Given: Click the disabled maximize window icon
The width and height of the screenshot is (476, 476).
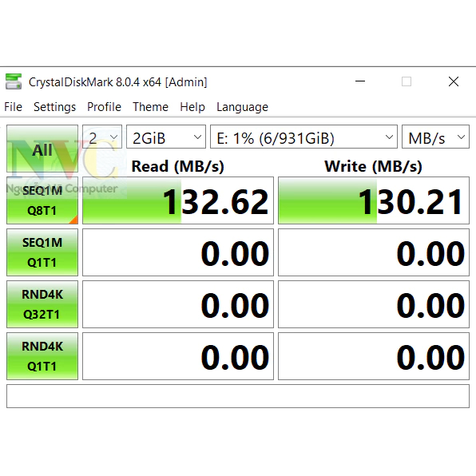Looking at the screenshot, I should point(407,81).
